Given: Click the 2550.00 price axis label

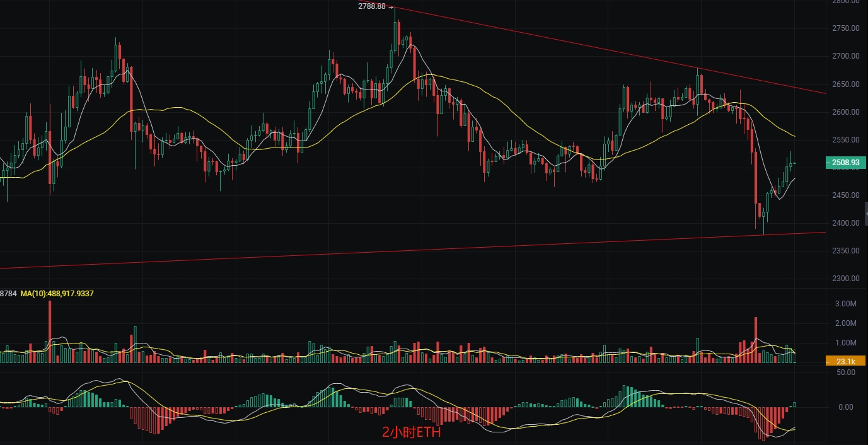Looking at the screenshot, I should (x=845, y=139).
